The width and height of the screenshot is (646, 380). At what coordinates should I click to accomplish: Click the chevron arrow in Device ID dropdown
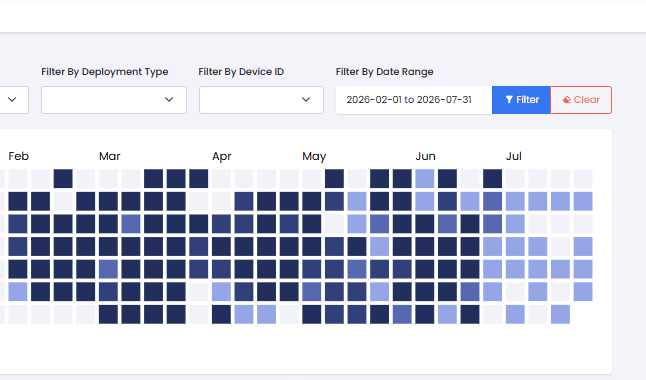pyautogui.click(x=306, y=99)
